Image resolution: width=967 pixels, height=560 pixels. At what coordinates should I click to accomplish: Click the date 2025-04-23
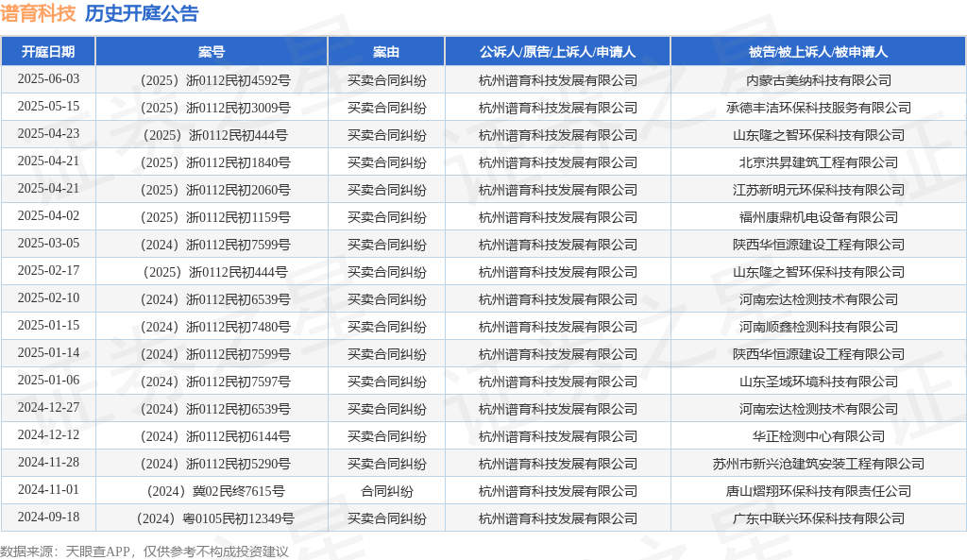click(x=48, y=134)
